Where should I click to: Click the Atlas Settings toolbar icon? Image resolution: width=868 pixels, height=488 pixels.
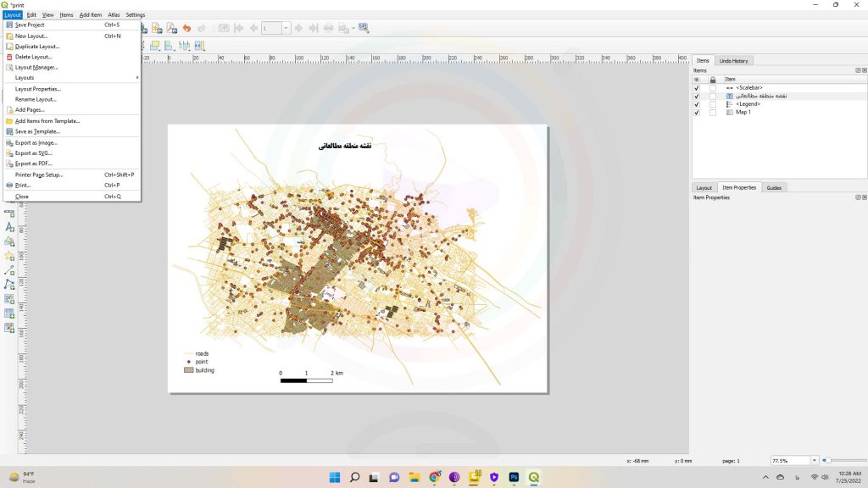pos(364,28)
